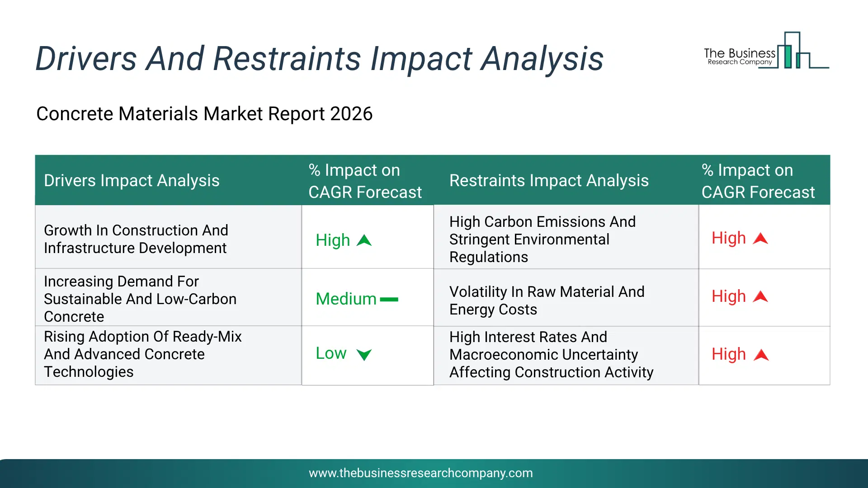Click green High text for Growth In Construction
The height and width of the screenshot is (488, 868).
coord(333,240)
